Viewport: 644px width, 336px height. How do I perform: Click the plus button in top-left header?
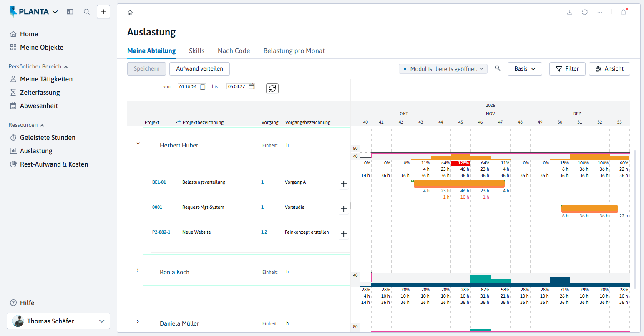pos(103,12)
